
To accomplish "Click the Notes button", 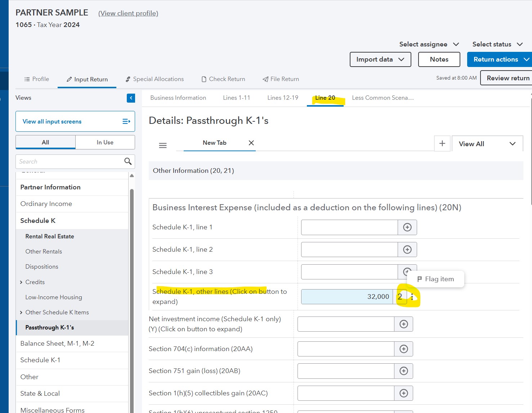I will (439, 59).
